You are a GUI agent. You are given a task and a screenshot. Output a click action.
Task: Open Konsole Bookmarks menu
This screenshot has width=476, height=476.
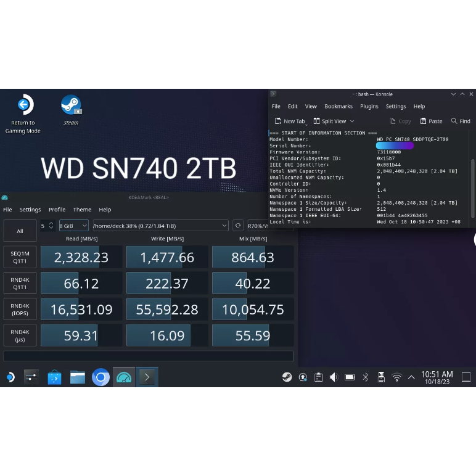pos(339,106)
